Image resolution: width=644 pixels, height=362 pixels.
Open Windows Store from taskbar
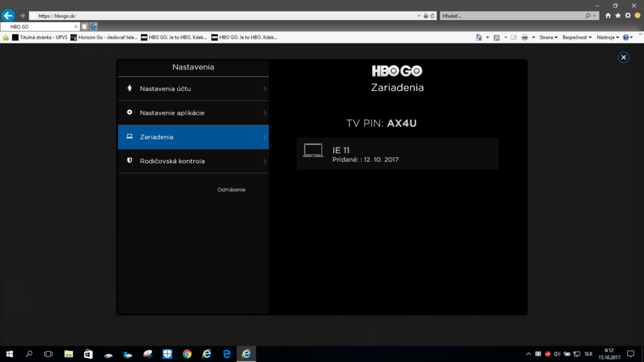click(x=88, y=354)
